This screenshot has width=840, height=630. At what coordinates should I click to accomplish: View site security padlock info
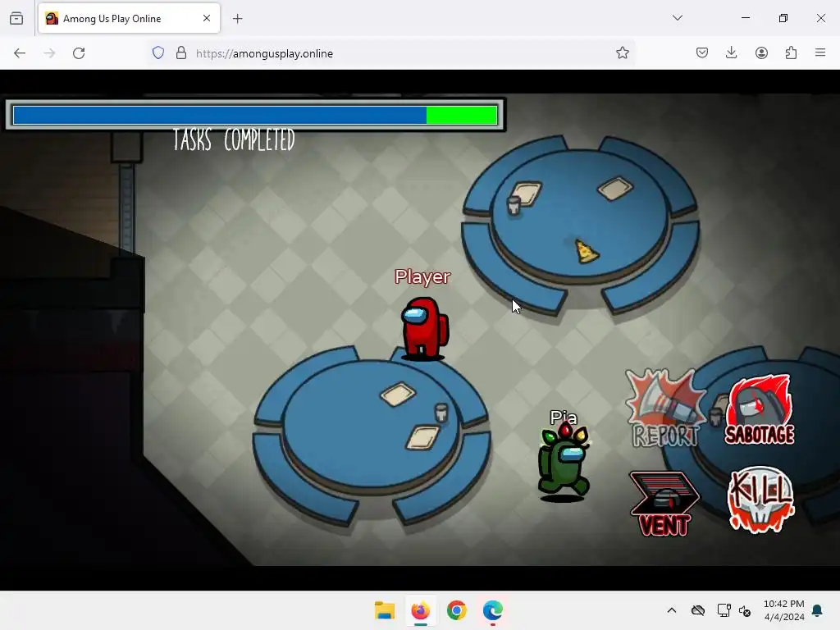click(x=181, y=53)
